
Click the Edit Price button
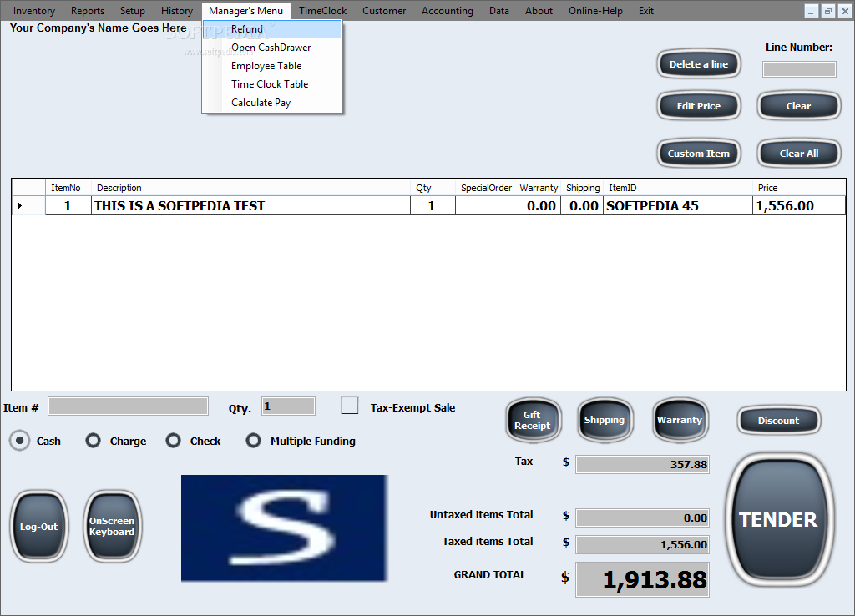coord(699,106)
